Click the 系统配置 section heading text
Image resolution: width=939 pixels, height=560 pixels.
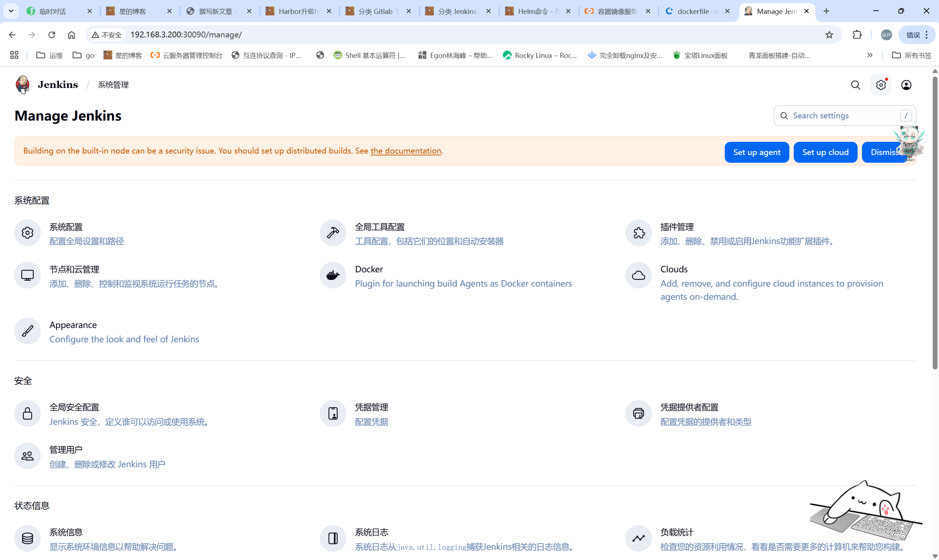point(32,200)
